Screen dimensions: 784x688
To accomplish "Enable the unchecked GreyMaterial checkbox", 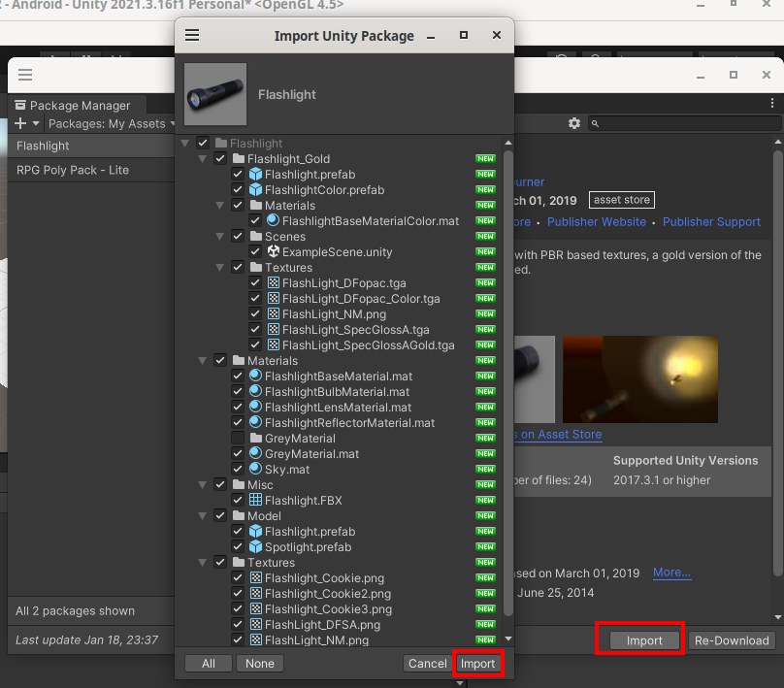I will coord(238,439).
